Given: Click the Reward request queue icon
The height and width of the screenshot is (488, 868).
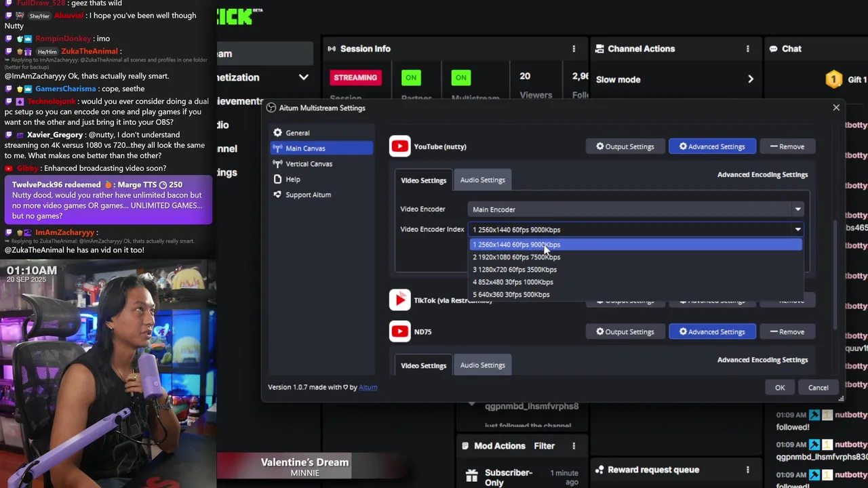Looking at the screenshot, I should point(599,470).
